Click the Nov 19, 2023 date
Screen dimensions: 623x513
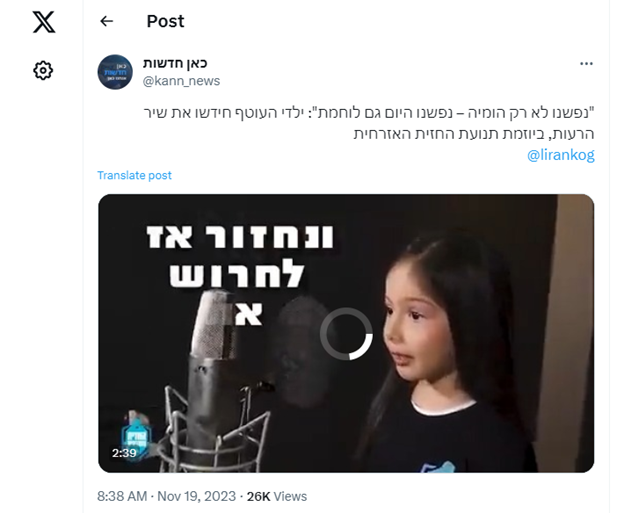coord(197,496)
